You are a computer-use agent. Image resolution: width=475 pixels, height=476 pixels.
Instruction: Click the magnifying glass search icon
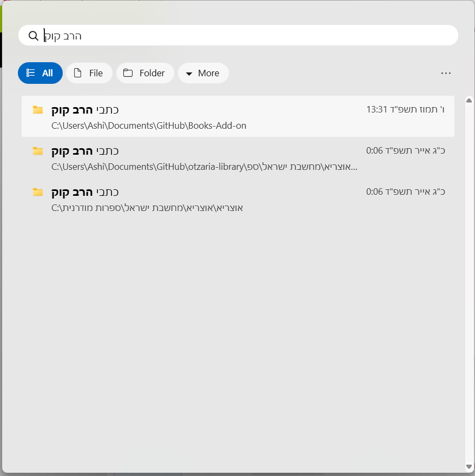(34, 36)
